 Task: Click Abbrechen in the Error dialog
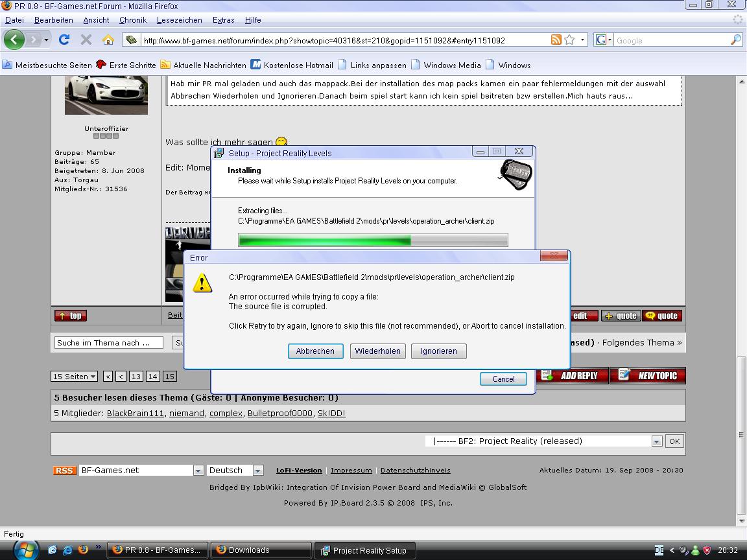[x=315, y=351]
